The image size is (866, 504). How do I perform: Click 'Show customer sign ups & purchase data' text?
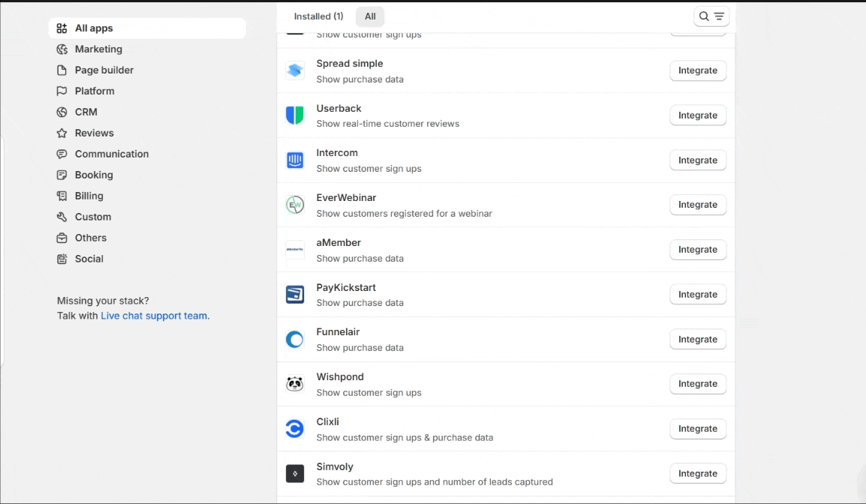404,438
